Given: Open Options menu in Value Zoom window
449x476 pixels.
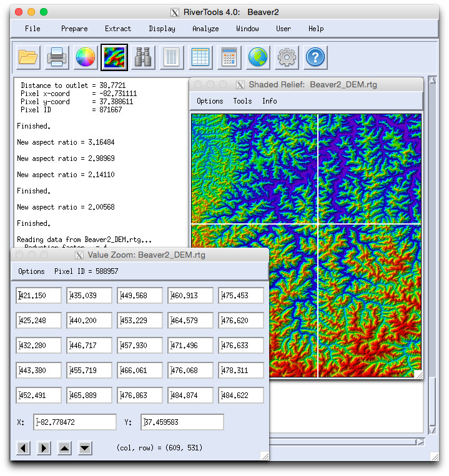Looking at the screenshot, I should click(x=31, y=271).
